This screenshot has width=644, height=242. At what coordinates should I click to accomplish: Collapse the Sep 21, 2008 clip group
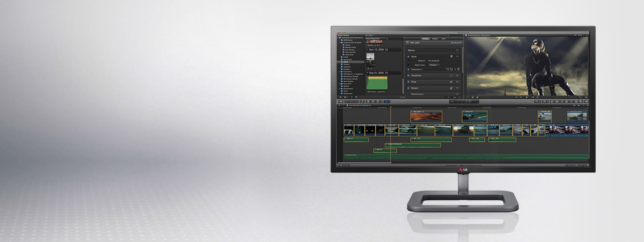367,73
